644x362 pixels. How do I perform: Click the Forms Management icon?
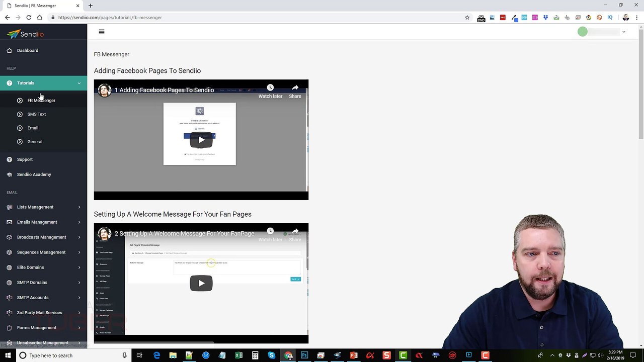coord(10,328)
